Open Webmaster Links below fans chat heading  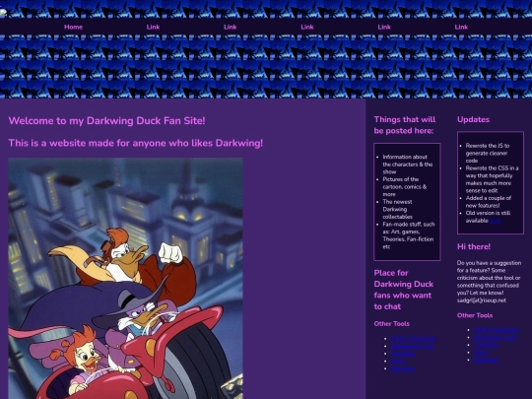click(412, 346)
